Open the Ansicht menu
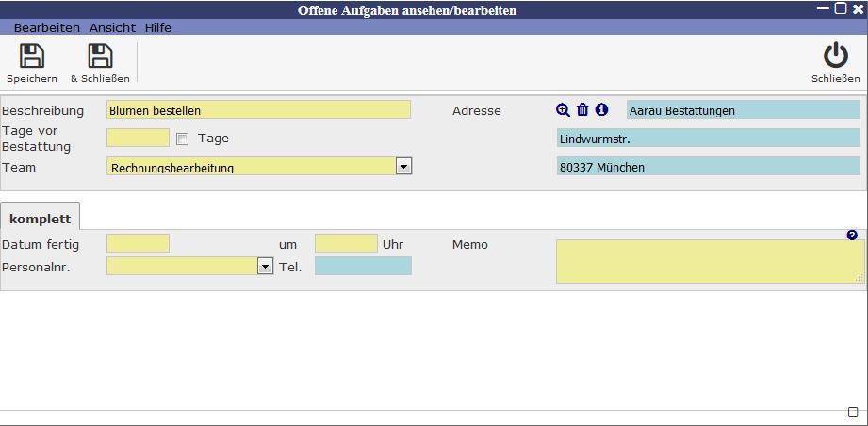 [x=112, y=27]
